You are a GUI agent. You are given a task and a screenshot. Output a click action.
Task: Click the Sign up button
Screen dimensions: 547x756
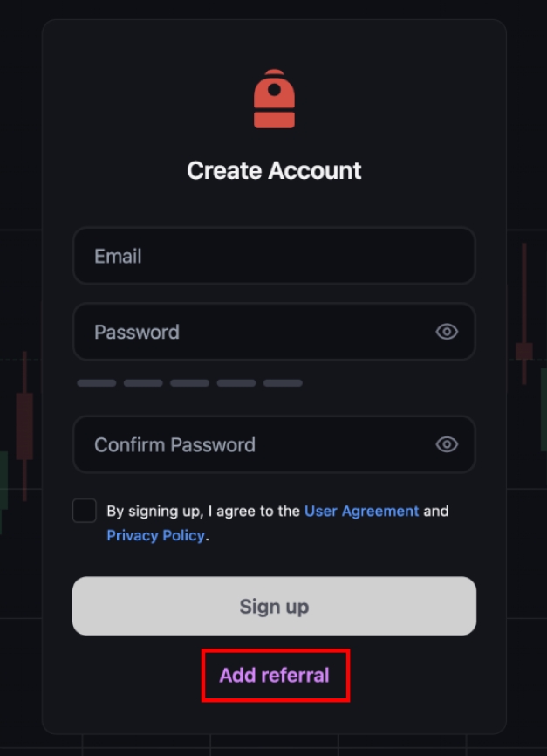click(274, 606)
